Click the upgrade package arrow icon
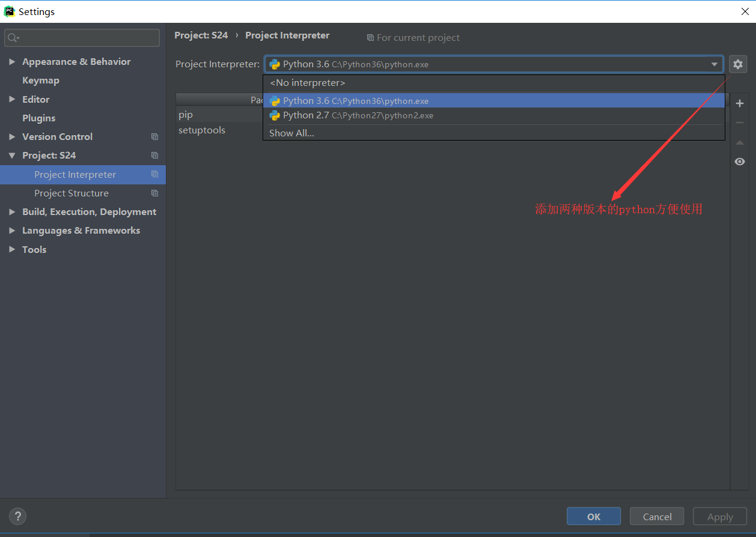The height and width of the screenshot is (537, 756). pyautogui.click(x=740, y=142)
